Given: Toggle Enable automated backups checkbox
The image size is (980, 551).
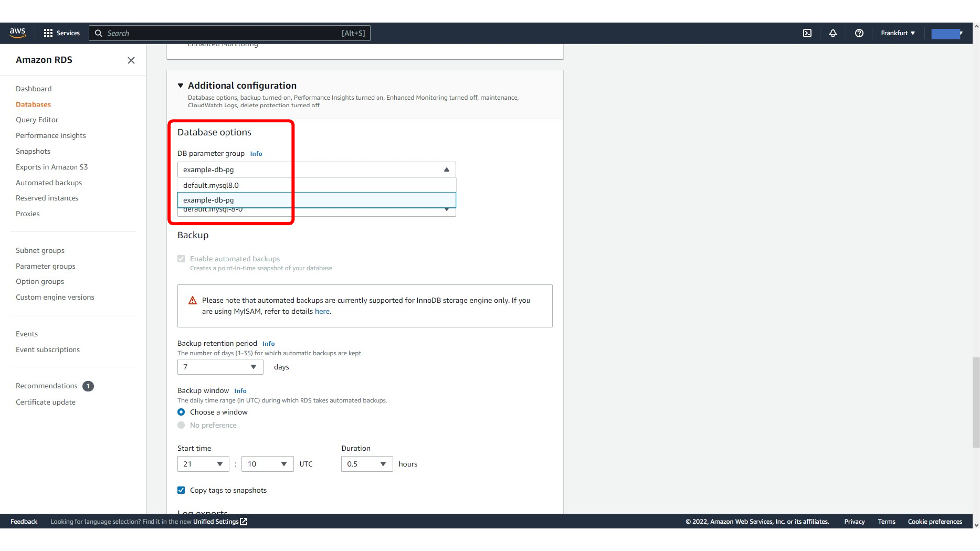Looking at the screenshot, I should 181,259.
